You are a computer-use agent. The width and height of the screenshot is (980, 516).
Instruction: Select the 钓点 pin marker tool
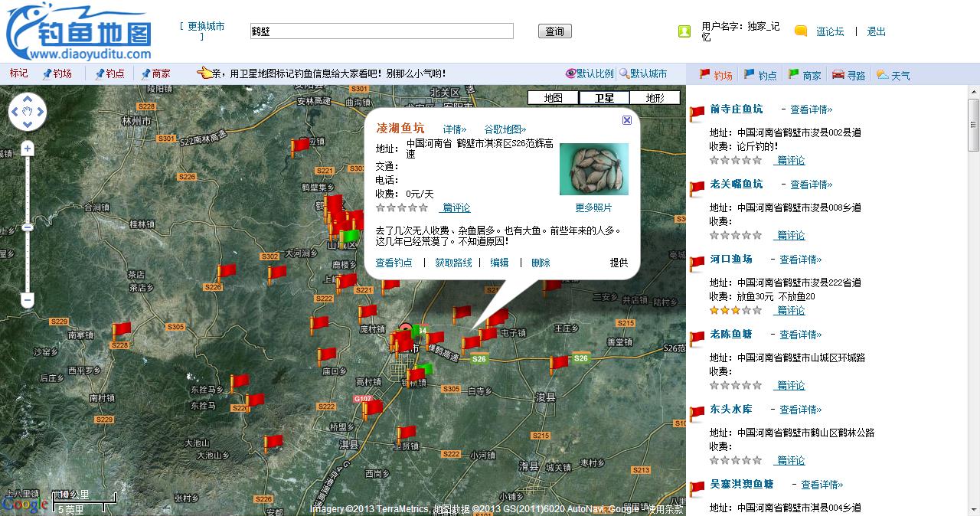coord(109,73)
